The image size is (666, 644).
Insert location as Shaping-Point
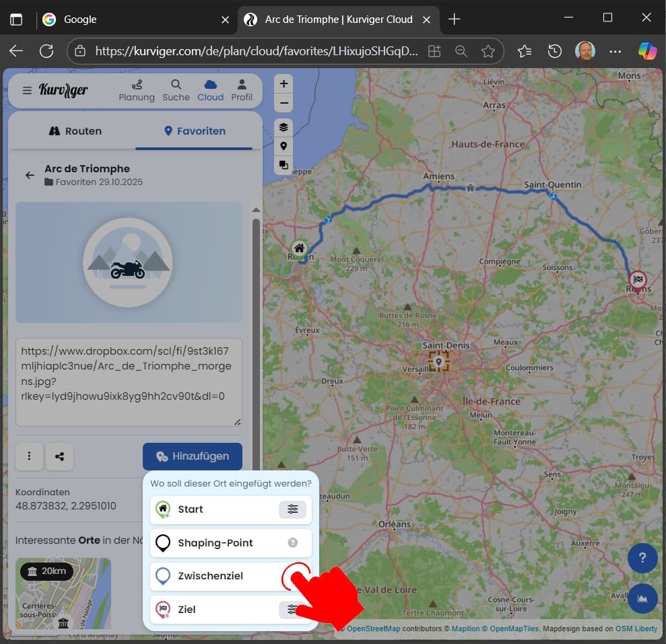(215, 543)
